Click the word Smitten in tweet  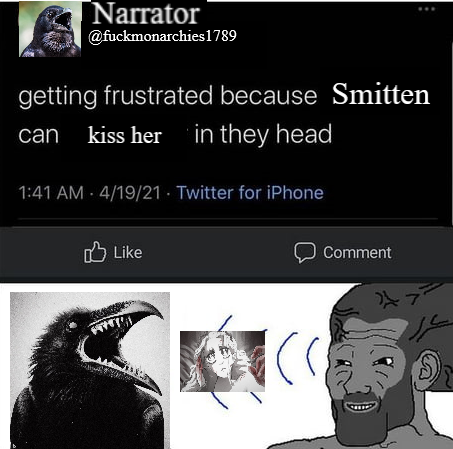point(381,94)
